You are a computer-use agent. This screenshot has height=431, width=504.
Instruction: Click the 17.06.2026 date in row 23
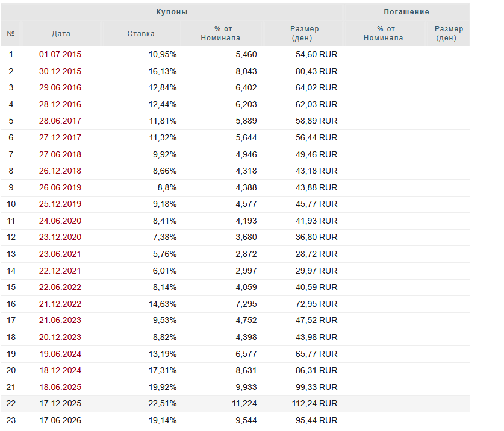pos(60,420)
